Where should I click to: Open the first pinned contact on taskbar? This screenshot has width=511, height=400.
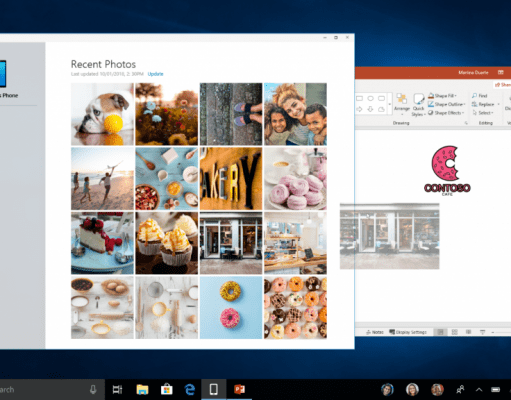pos(387,389)
